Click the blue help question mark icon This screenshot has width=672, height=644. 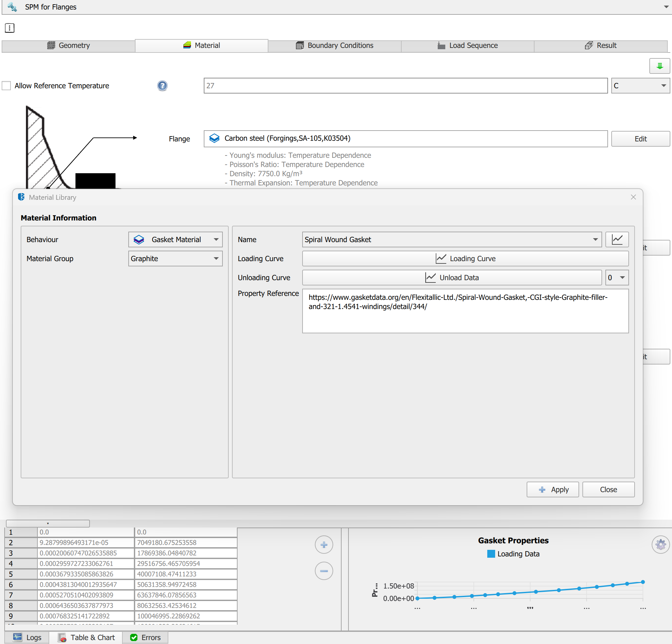pyautogui.click(x=162, y=86)
